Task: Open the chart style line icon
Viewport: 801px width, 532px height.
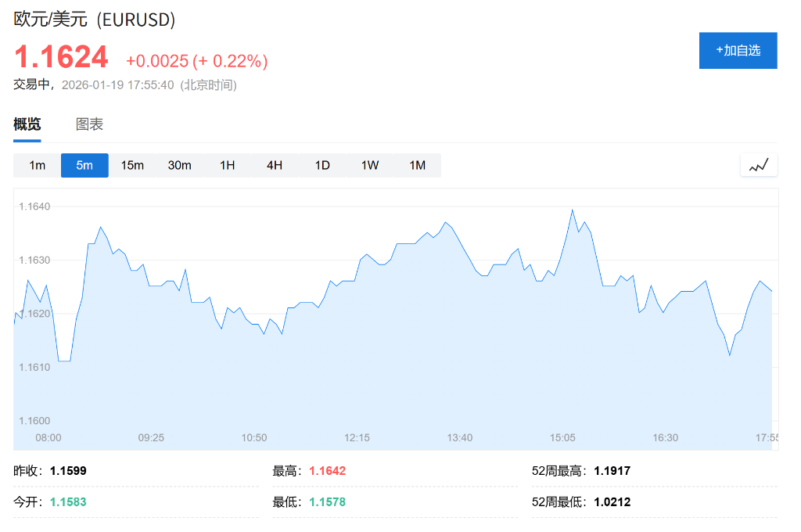Action: 756,164
